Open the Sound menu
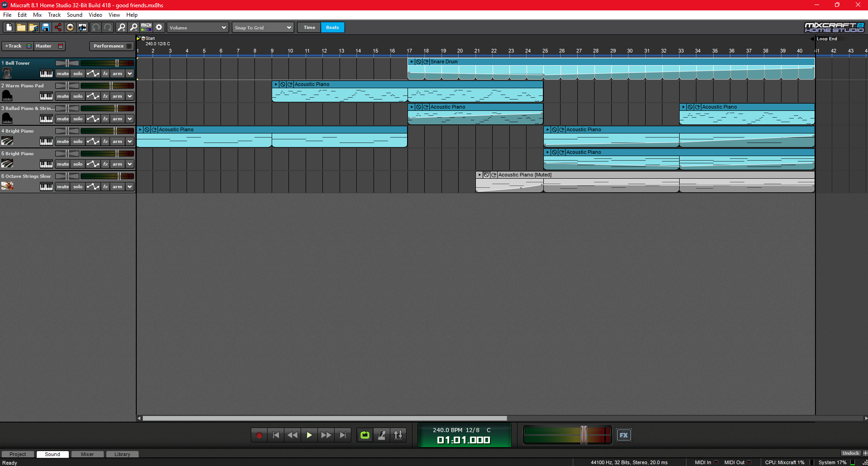The image size is (868, 466). click(75, 15)
